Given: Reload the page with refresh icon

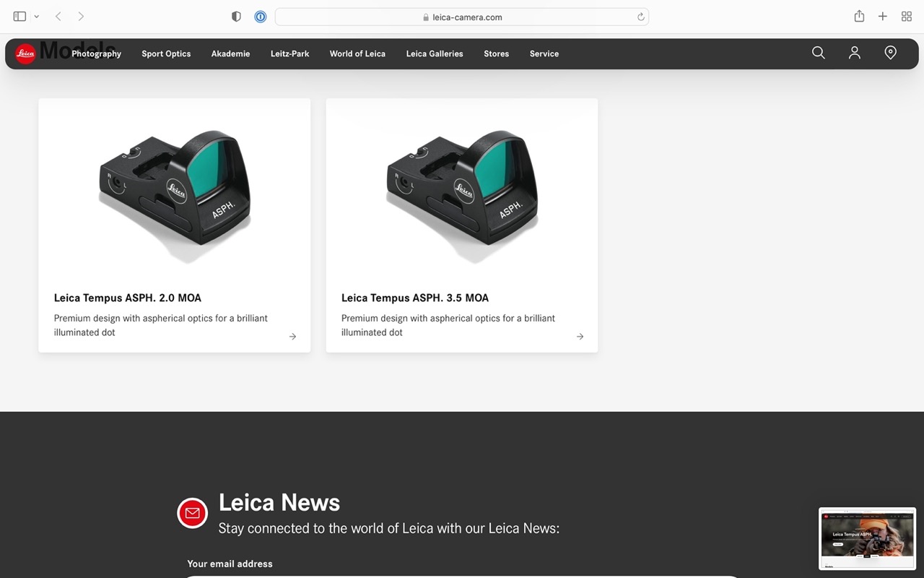Looking at the screenshot, I should point(640,17).
